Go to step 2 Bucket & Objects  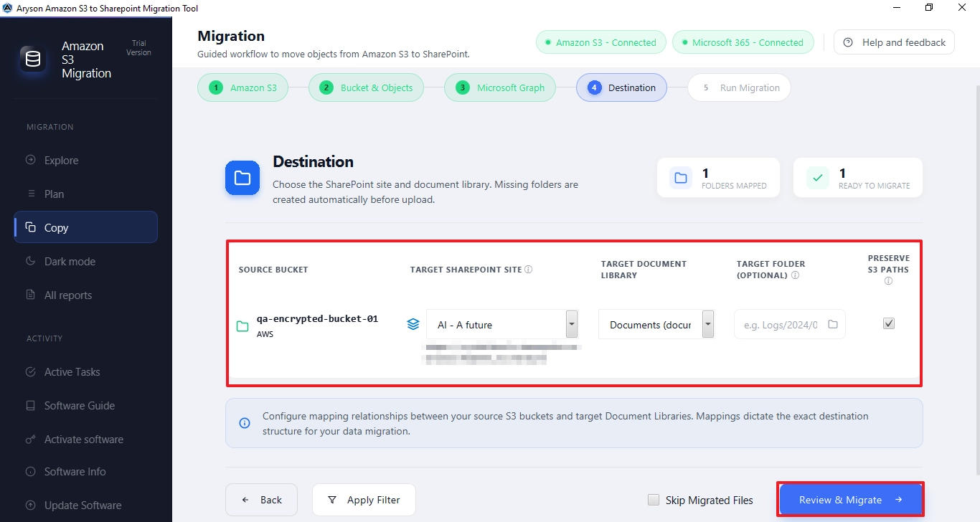tap(366, 87)
